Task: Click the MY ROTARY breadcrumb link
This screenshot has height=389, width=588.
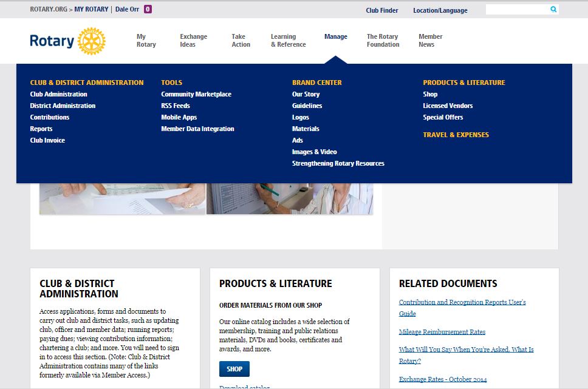Action: point(91,9)
